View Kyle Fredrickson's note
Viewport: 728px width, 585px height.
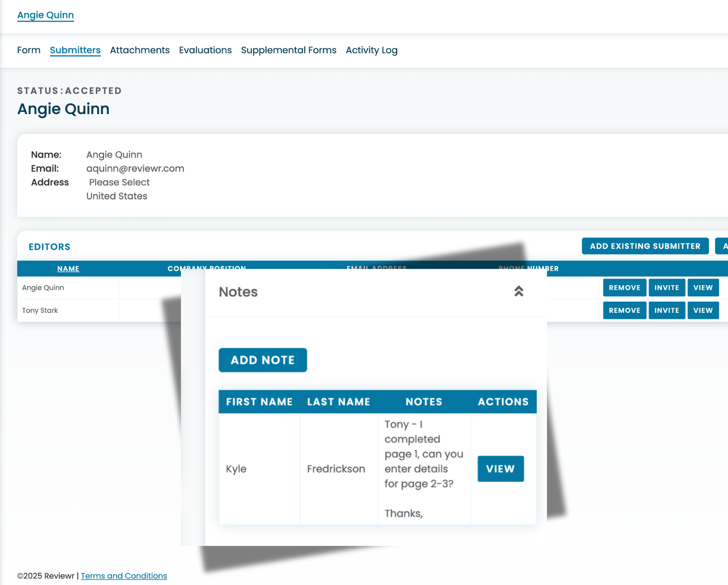[500, 469]
